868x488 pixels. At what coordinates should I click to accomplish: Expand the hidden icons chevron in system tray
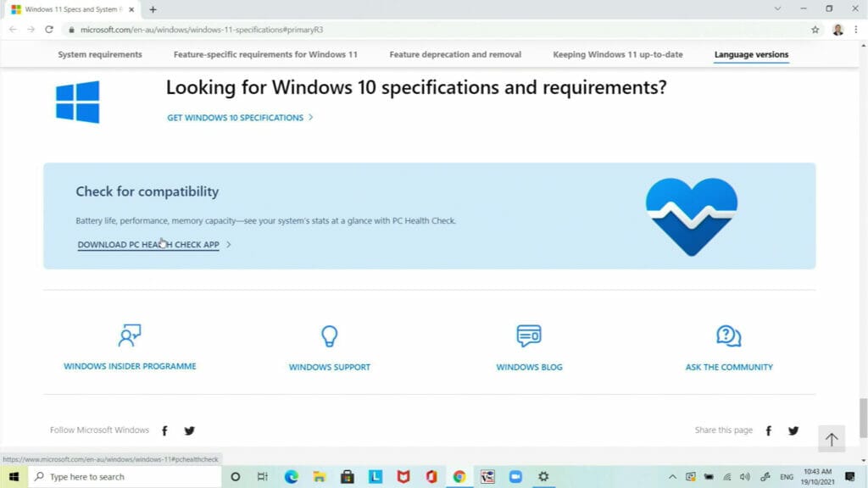point(673,476)
